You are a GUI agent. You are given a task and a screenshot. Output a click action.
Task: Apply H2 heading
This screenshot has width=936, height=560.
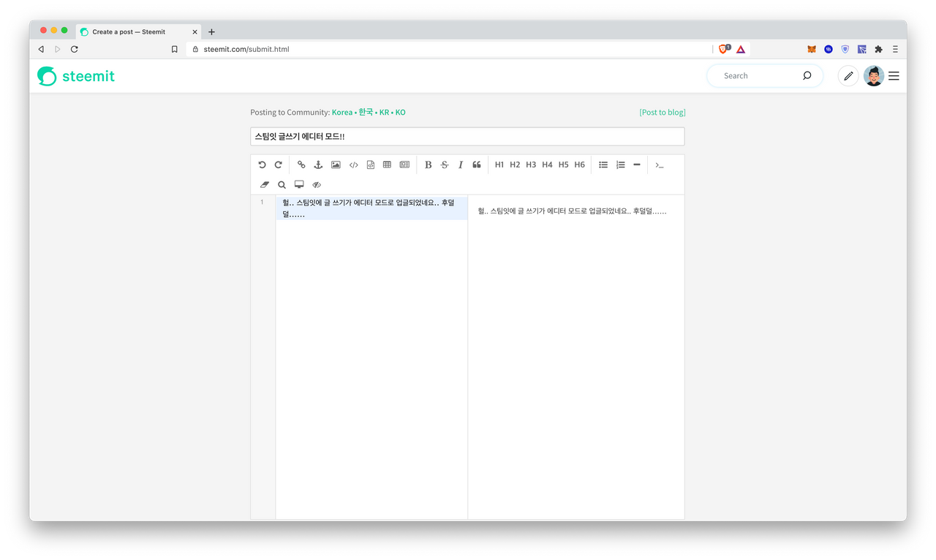click(x=515, y=165)
